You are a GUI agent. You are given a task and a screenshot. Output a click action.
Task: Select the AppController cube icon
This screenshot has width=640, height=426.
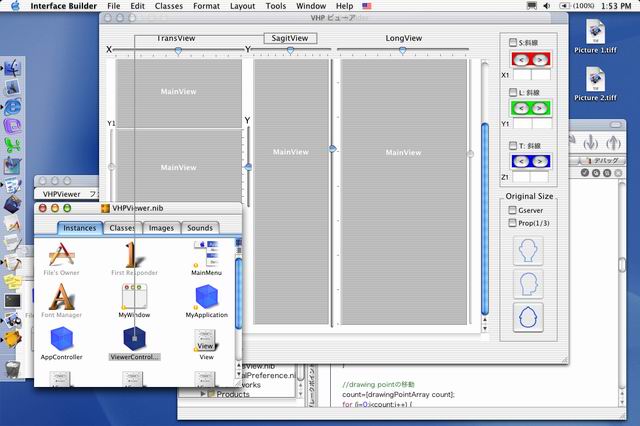61,339
